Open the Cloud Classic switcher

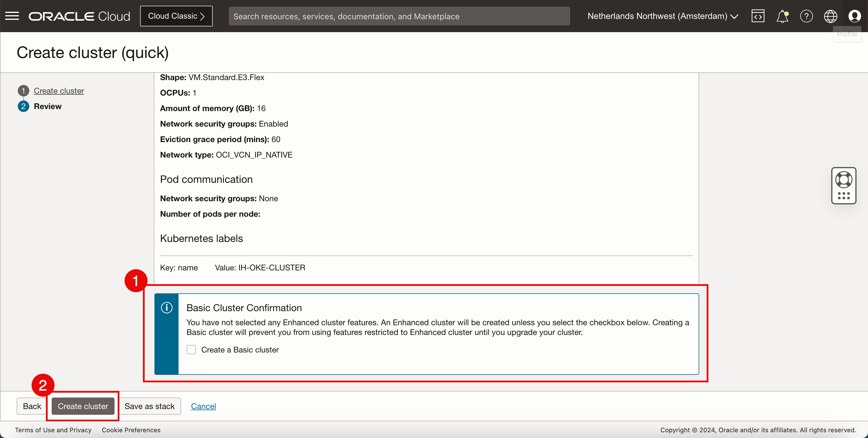point(176,16)
